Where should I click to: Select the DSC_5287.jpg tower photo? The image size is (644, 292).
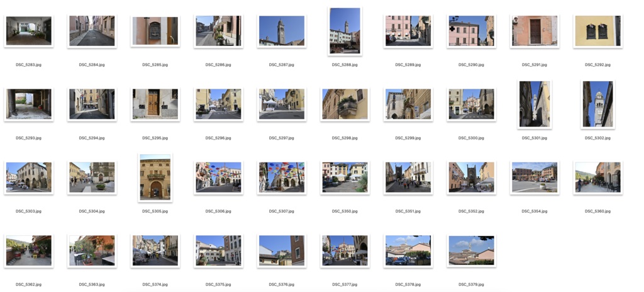282,31
